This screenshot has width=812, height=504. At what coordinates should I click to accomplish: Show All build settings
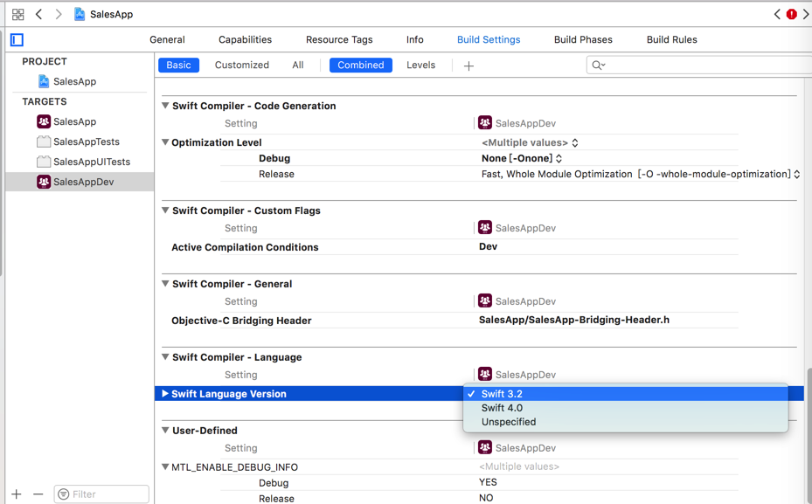click(298, 66)
